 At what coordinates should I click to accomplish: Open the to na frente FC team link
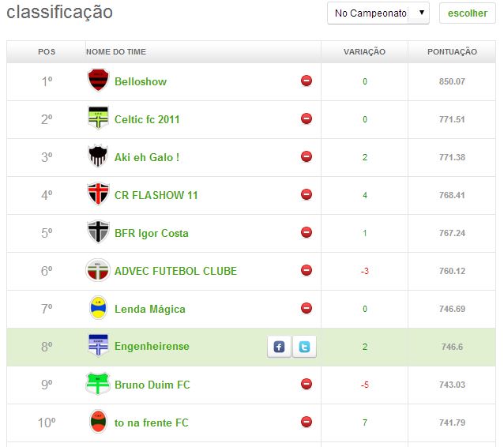coord(152,423)
